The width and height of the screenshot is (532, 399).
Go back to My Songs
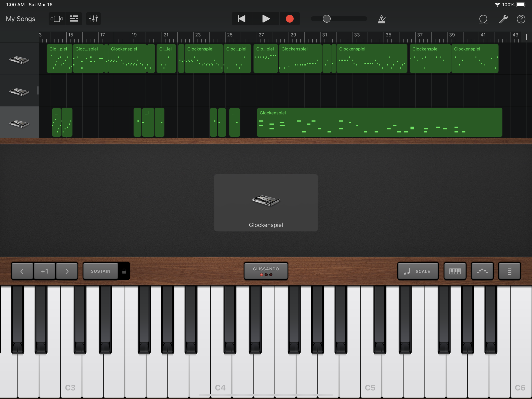pos(21,19)
